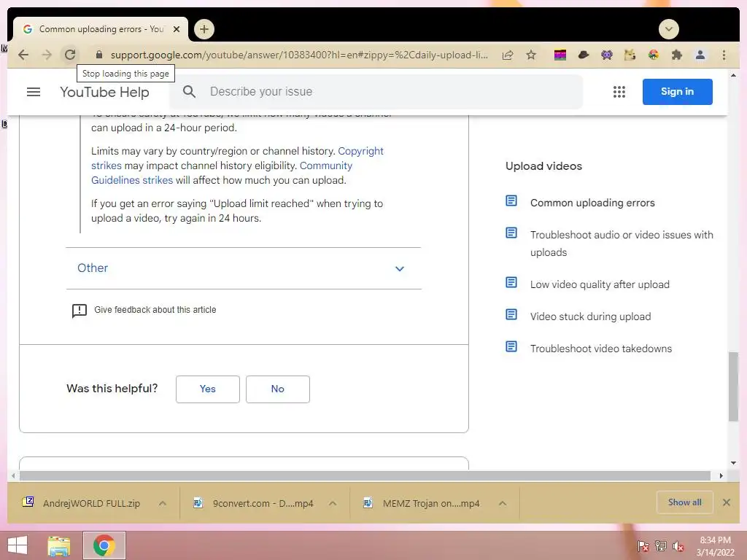
Task: Close the Common uploading errors tab
Action: click(177, 29)
